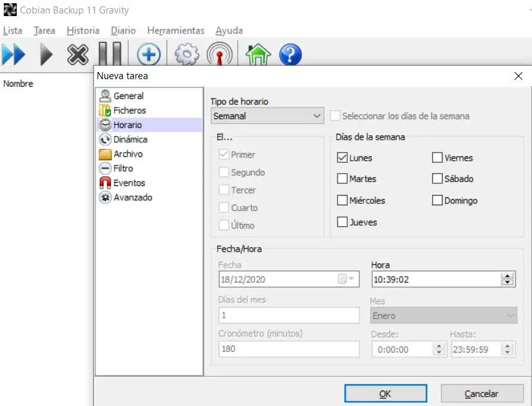The width and height of the screenshot is (532, 406).
Task: Click the Cronómetro (minutos) field
Action: tap(289, 349)
